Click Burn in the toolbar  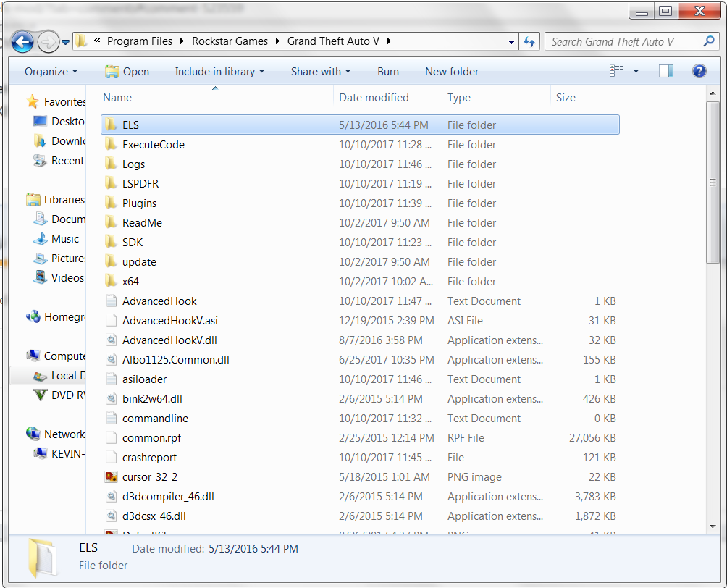(388, 72)
